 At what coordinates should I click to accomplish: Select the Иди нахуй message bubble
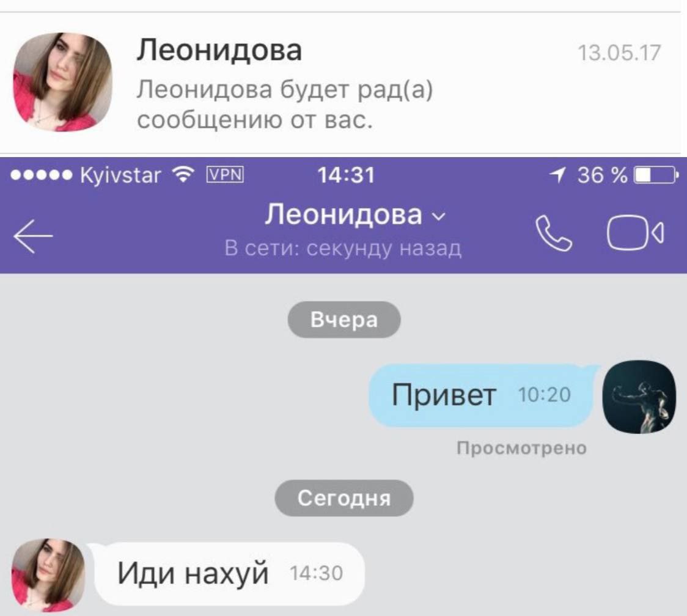227,574
